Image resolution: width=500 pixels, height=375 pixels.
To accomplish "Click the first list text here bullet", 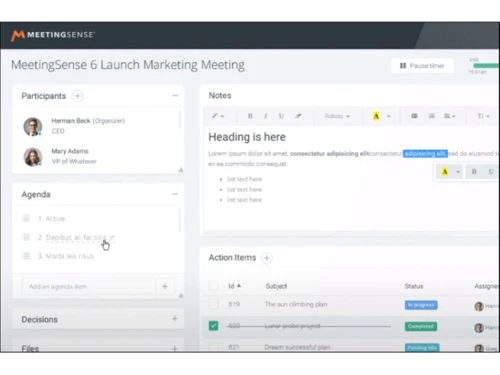I will point(244,179).
